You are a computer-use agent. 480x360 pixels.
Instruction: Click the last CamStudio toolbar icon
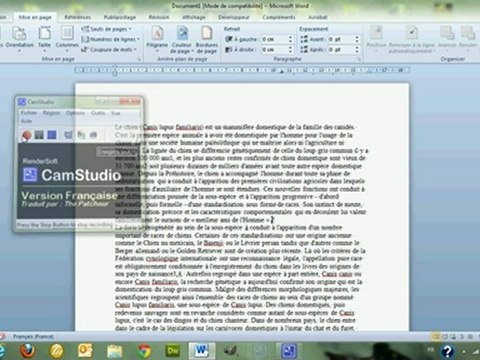(93, 135)
